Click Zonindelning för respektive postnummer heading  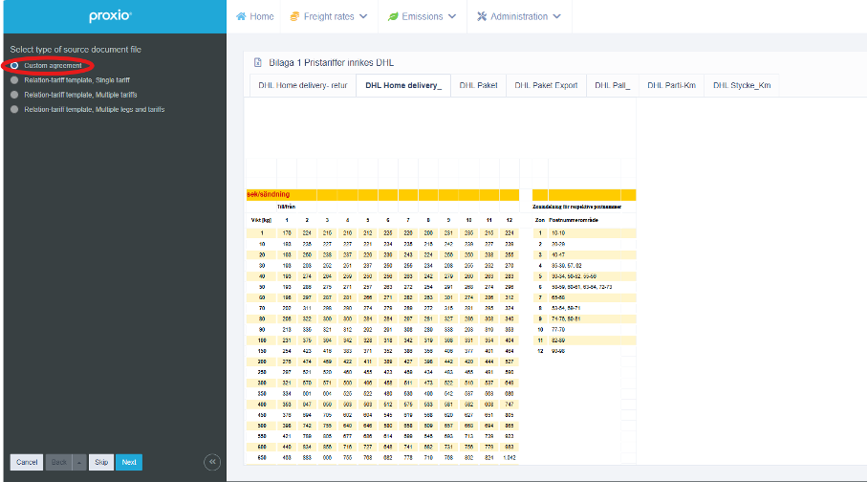(576, 207)
